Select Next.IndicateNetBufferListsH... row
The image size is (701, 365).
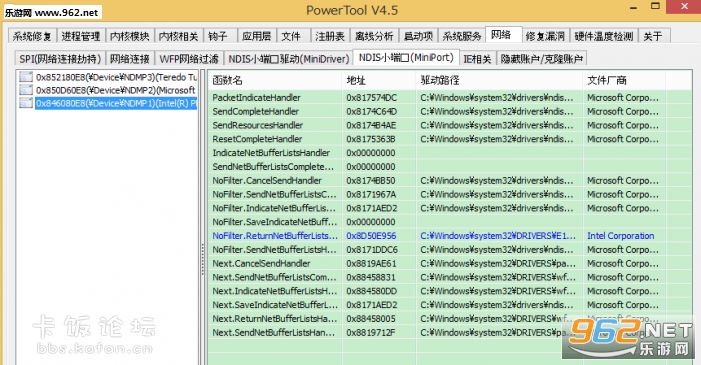tap(450, 291)
